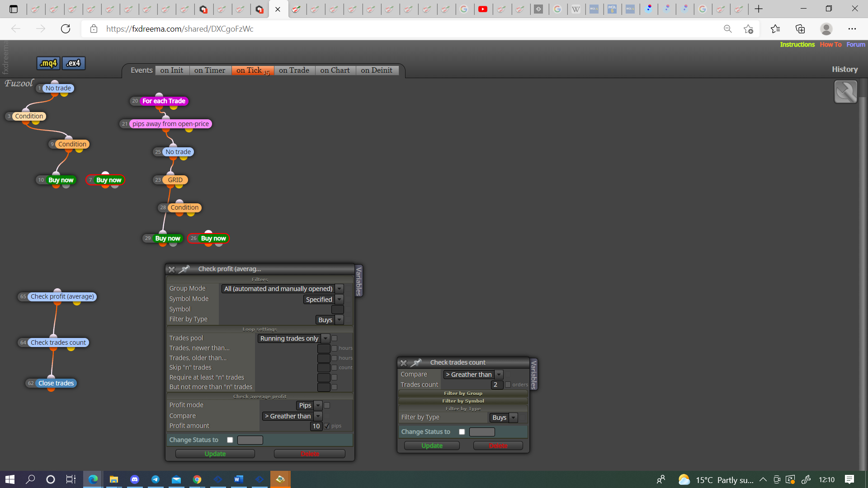Enable Change Status to in Check profit
This screenshot has width=868, height=488.
point(230,440)
